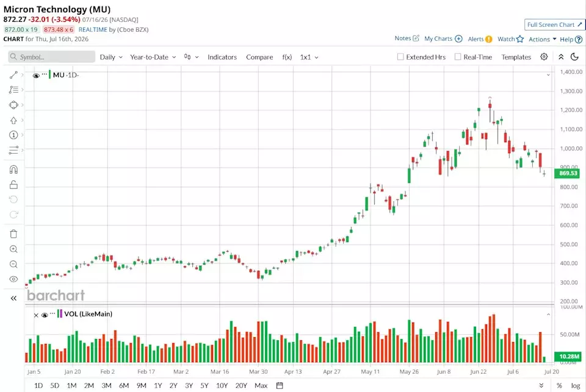Viewport: 586px width, 392px height.
Task: Open the Daily period dropdown
Action: point(111,57)
